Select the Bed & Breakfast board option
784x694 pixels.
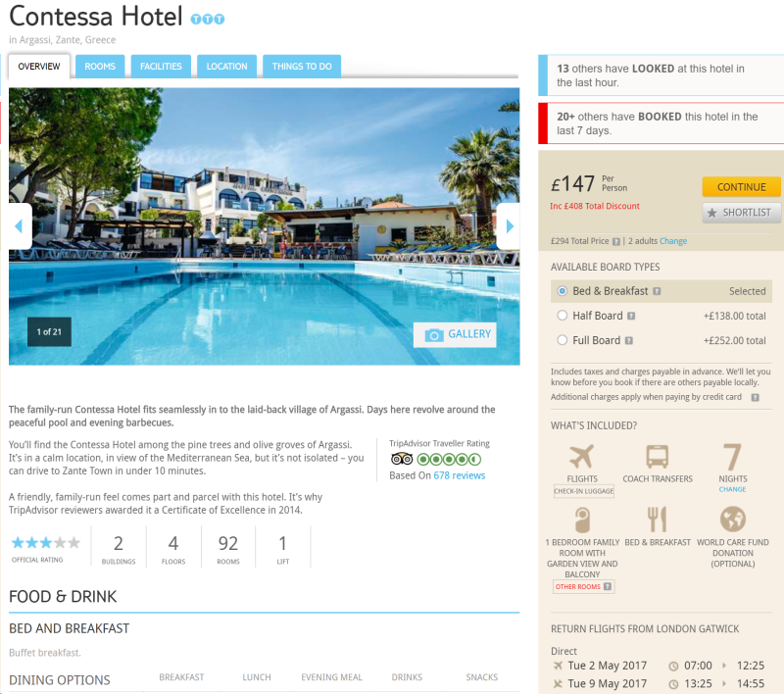pyautogui.click(x=562, y=291)
